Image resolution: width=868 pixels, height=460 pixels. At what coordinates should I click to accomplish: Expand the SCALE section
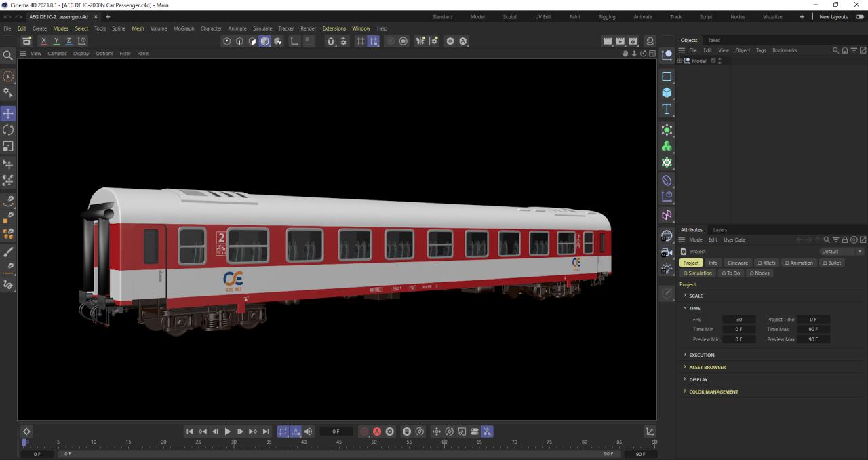coord(685,296)
